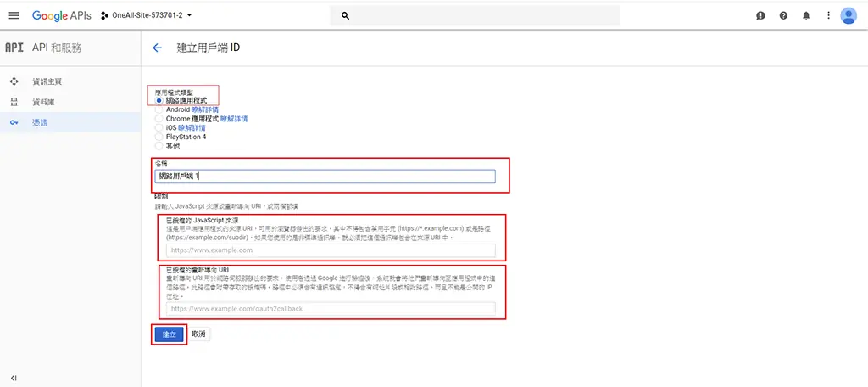Open 憑證 in the sidebar

point(40,122)
